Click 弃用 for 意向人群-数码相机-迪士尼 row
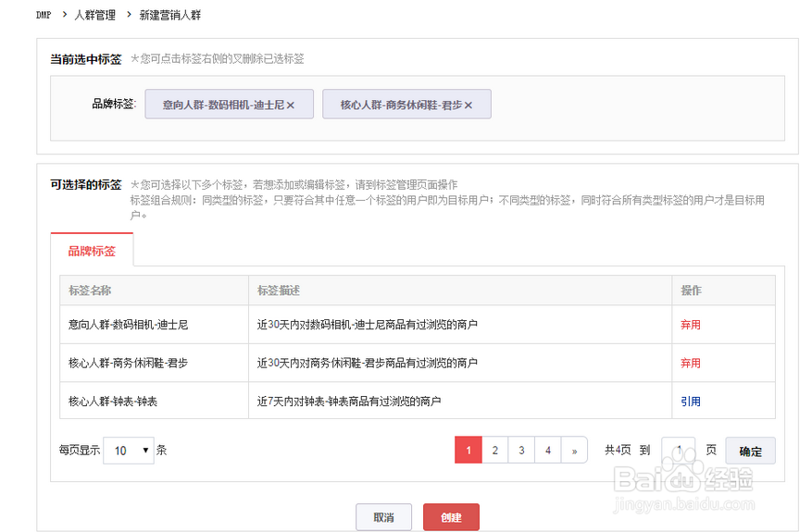 click(x=691, y=325)
